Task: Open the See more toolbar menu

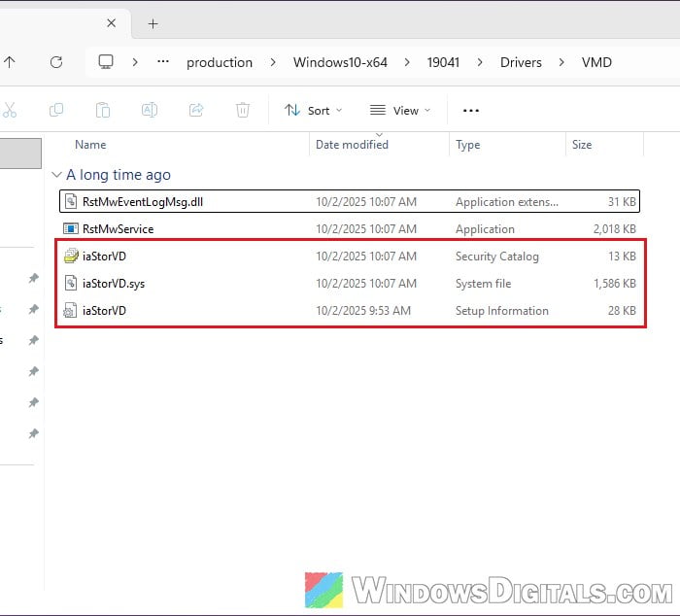Action: tap(470, 111)
